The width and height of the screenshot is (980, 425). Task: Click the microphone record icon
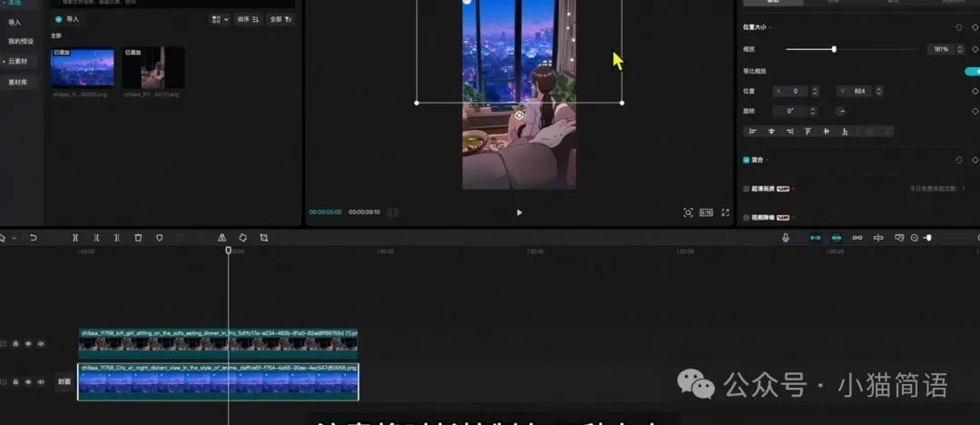click(785, 238)
